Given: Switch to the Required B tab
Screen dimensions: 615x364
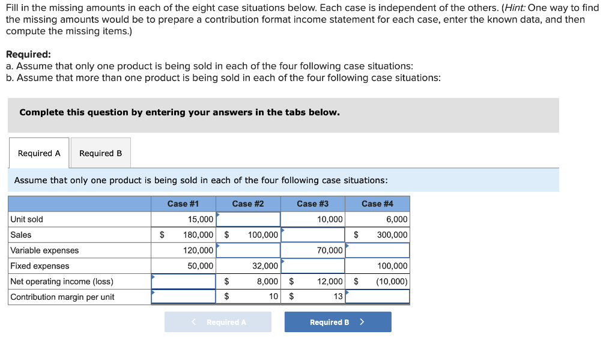Looking at the screenshot, I should 100,153.
